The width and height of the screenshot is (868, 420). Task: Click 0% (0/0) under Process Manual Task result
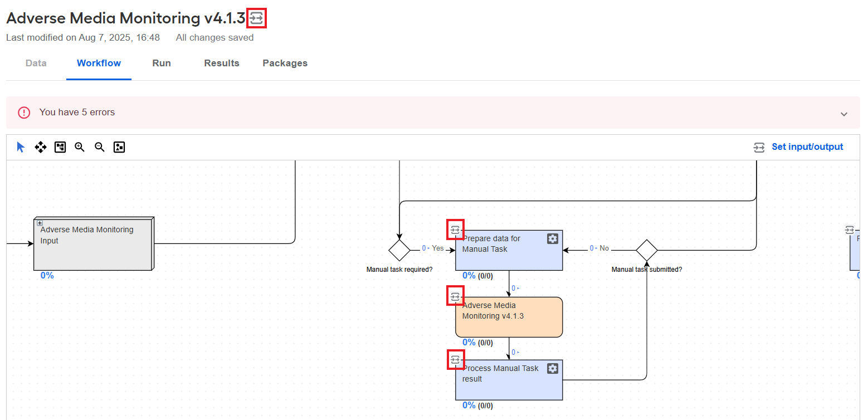(477, 406)
